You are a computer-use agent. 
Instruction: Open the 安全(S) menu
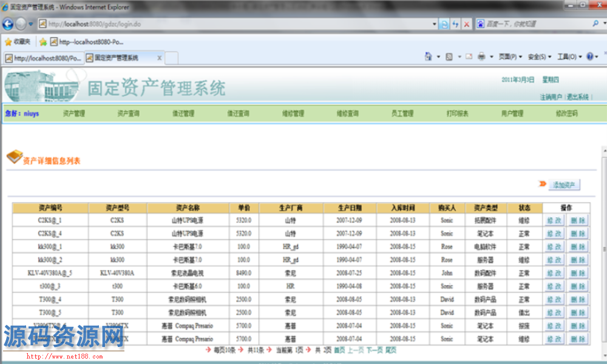(539, 57)
